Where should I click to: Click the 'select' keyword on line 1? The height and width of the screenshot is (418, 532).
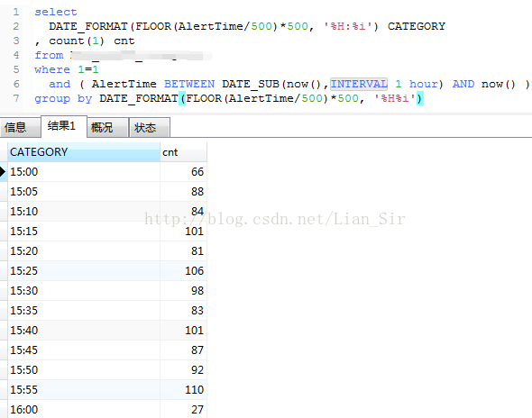tap(56, 13)
